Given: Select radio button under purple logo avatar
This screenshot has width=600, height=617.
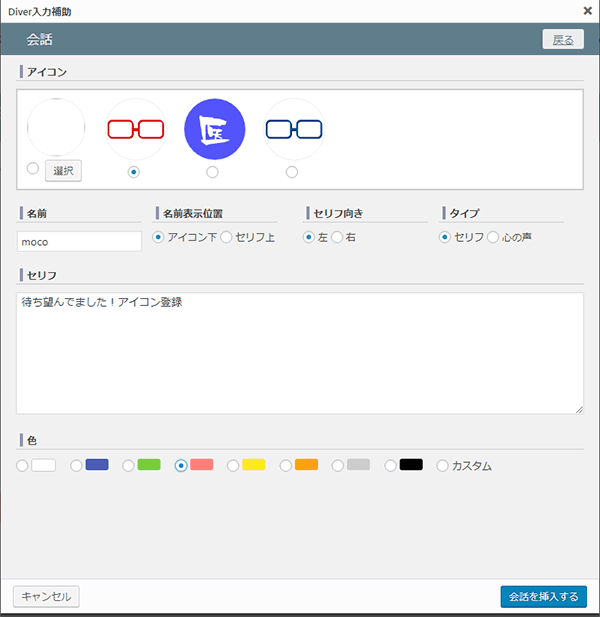Looking at the screenshot, I should (213, 172).
